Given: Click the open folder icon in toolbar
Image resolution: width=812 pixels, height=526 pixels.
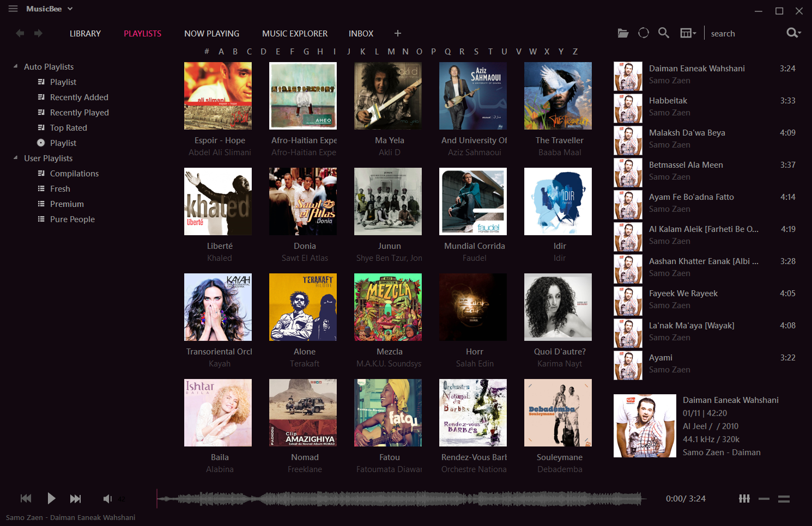Looking at the screenshot, I should pos(623,33).
